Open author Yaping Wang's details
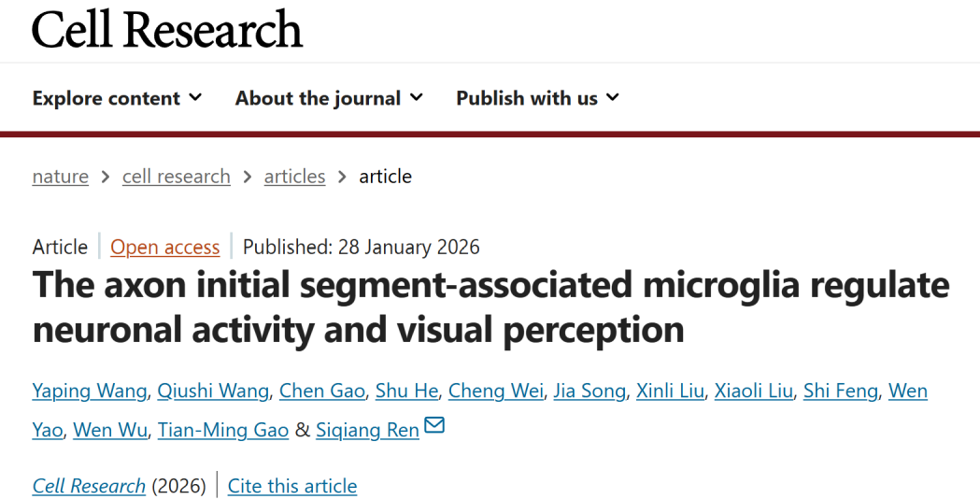The width and height of the screenshot is (980, 499). (x=90, y=391)
